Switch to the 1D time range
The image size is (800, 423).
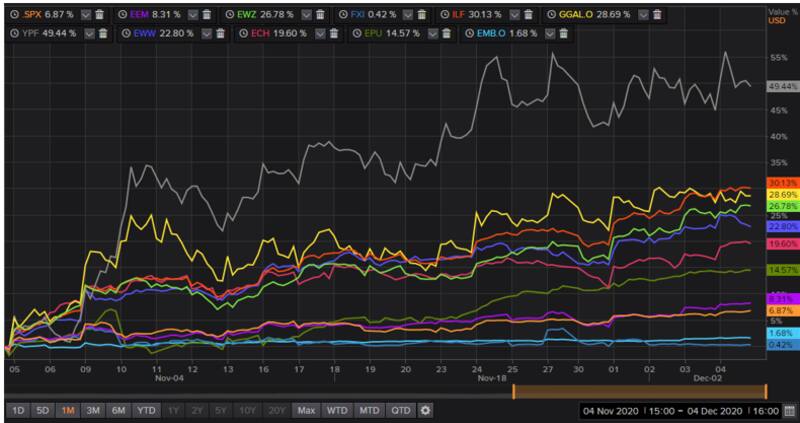[18, 410]
